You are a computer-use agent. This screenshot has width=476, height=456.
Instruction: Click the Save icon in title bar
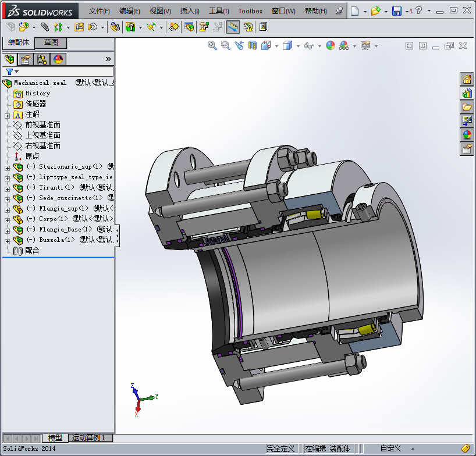click(x=397, y=11)
